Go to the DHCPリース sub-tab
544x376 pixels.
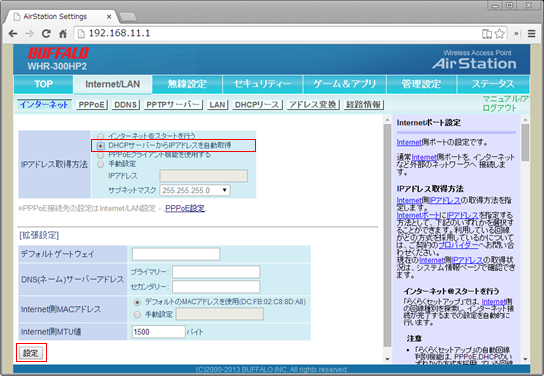pyautogui.click(x=257, y=104)
